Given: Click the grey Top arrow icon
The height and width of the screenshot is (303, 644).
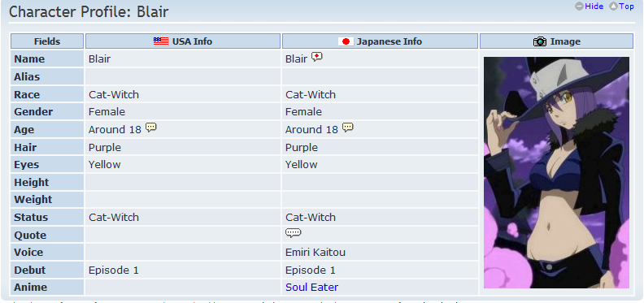Looking at the screenshot, I should click(x=613, y=6).
